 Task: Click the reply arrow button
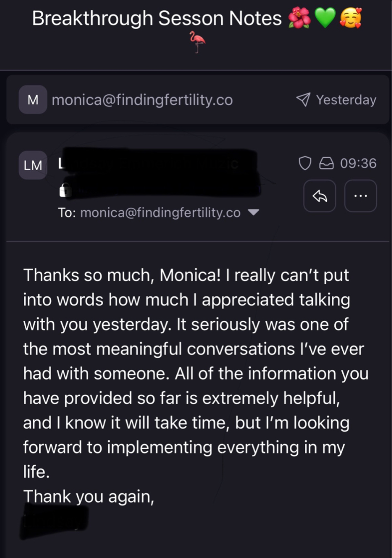click(319, 196)
